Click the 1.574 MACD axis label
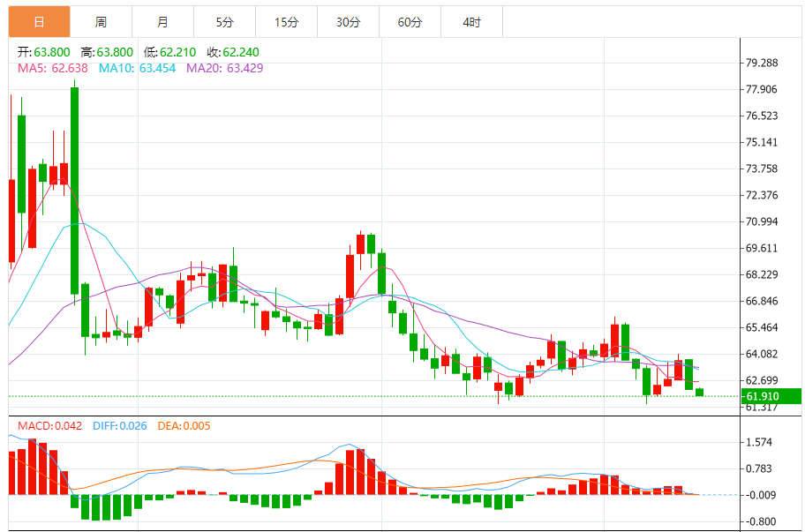The width and height of the screenshot is (805, 532). pos(759,442)
